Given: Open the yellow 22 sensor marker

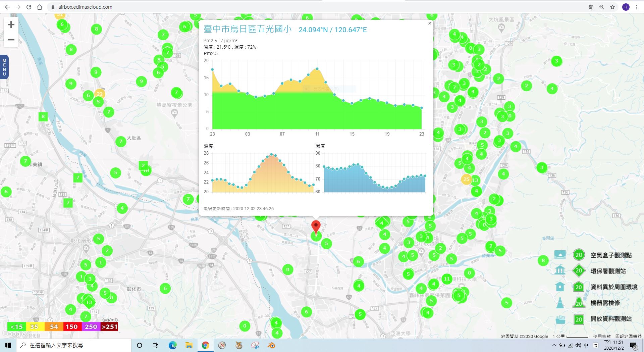Looking at the screenshot, I should click(x=100, y=94).
